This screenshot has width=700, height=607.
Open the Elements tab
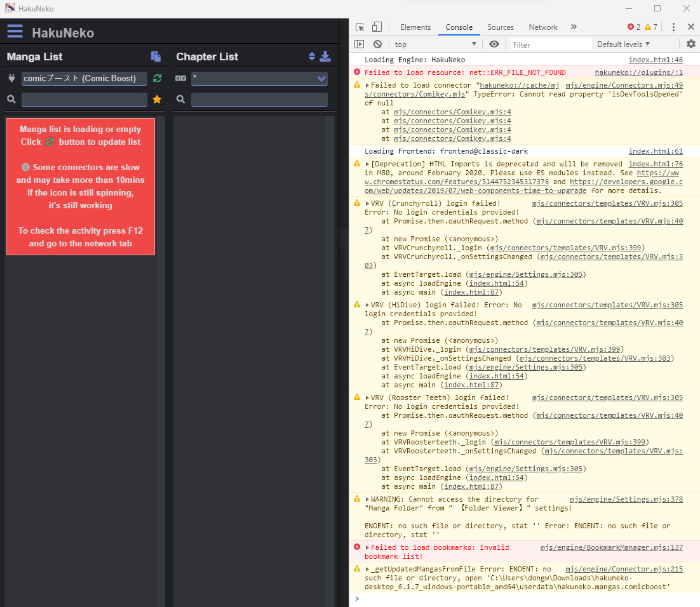click(x=415, y=27)
